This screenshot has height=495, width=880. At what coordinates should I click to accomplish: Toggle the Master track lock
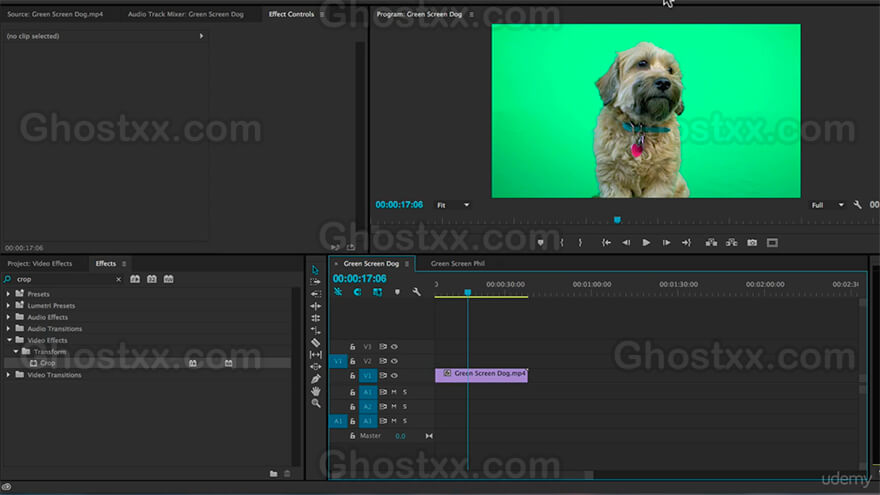click(352, 436)
